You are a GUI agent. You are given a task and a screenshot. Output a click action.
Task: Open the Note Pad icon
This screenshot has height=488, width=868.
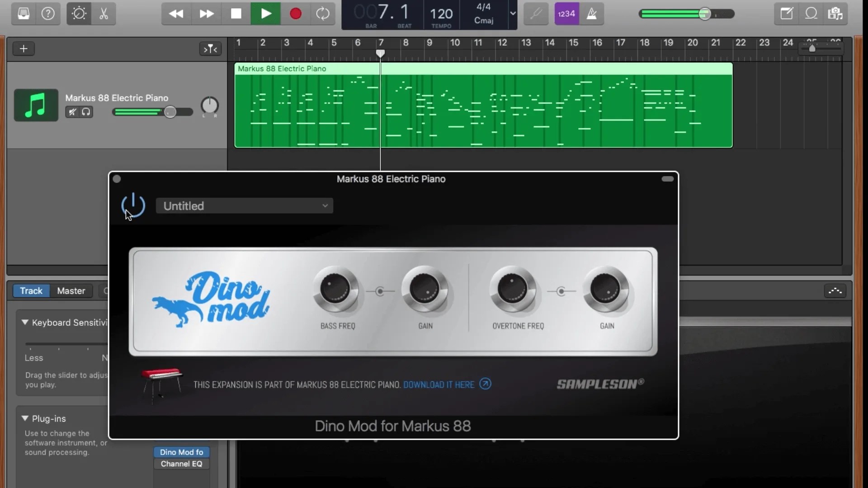(x=786, y=14)
